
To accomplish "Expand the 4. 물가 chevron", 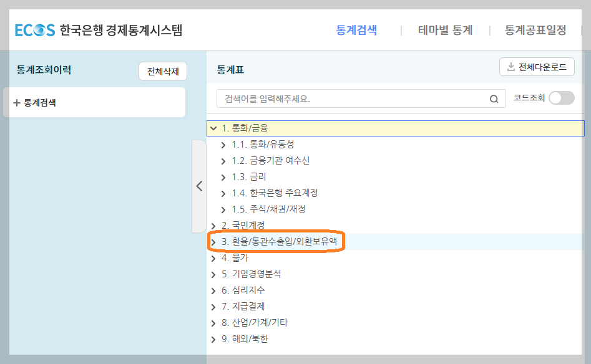I will coord(213,258).
